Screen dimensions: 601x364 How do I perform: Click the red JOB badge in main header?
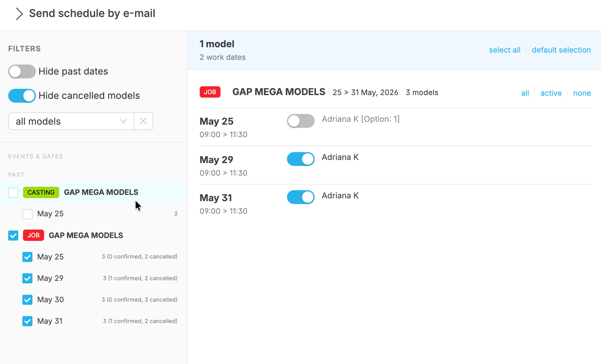[x=210, y=92]
